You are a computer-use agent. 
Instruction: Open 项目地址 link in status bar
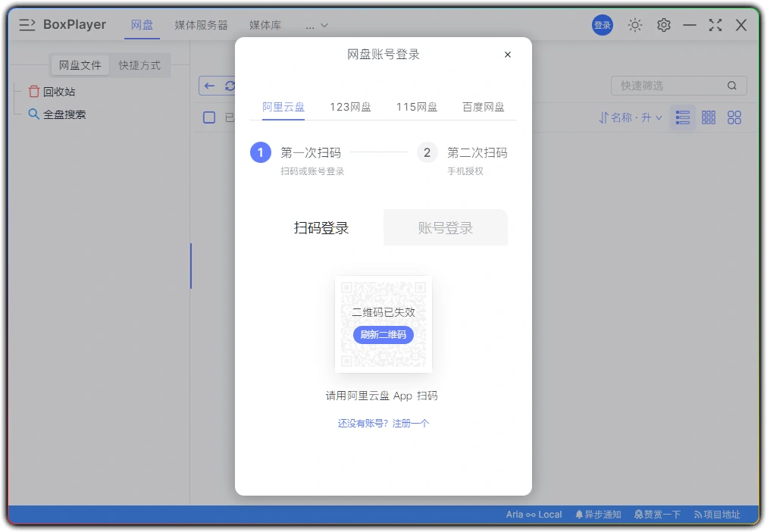click(717, 515)
